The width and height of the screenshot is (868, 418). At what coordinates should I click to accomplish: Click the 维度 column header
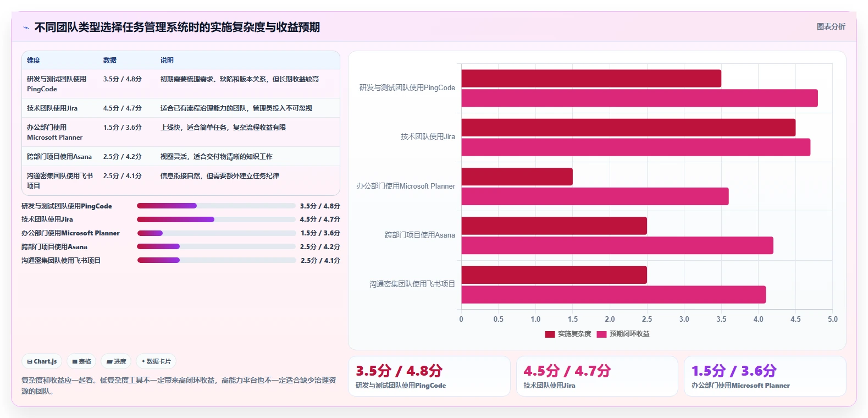coord(34,61)
